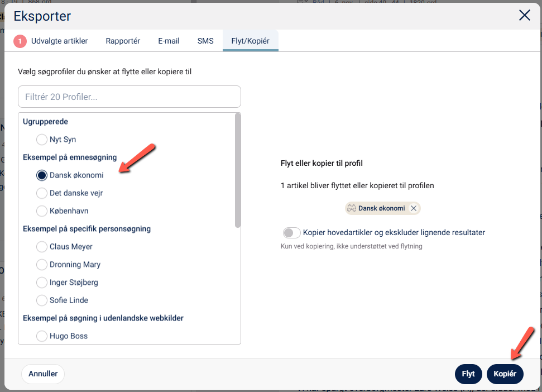Select the Flyt/Kopiér tab
This screenshot has width=542, height=392.
[x=250, y=41]
